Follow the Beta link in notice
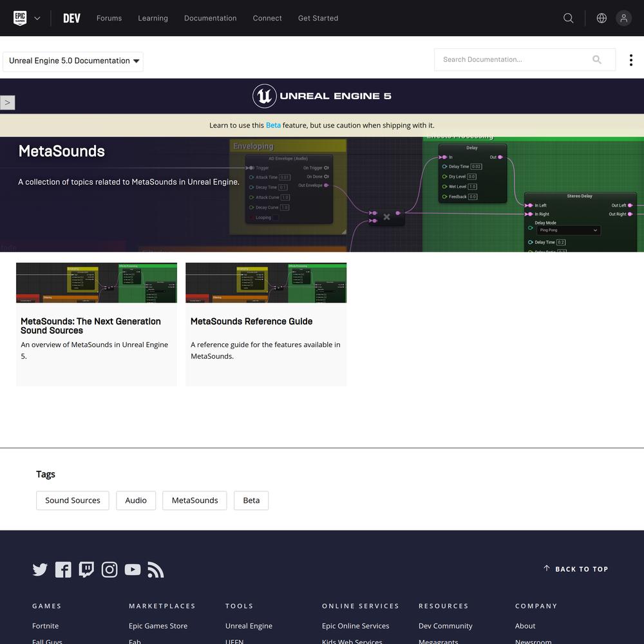Image resolution: width=644 pixels, height=644 pixels. 273,126
